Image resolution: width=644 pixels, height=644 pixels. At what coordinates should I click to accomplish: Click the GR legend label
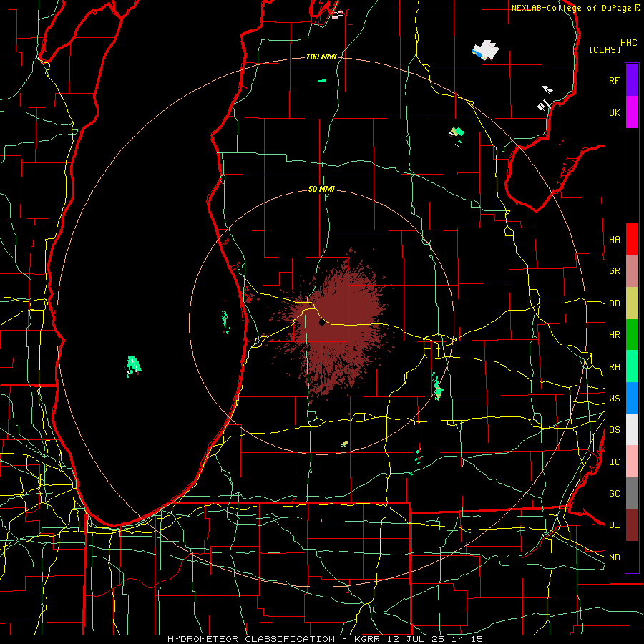coord(614,271)
